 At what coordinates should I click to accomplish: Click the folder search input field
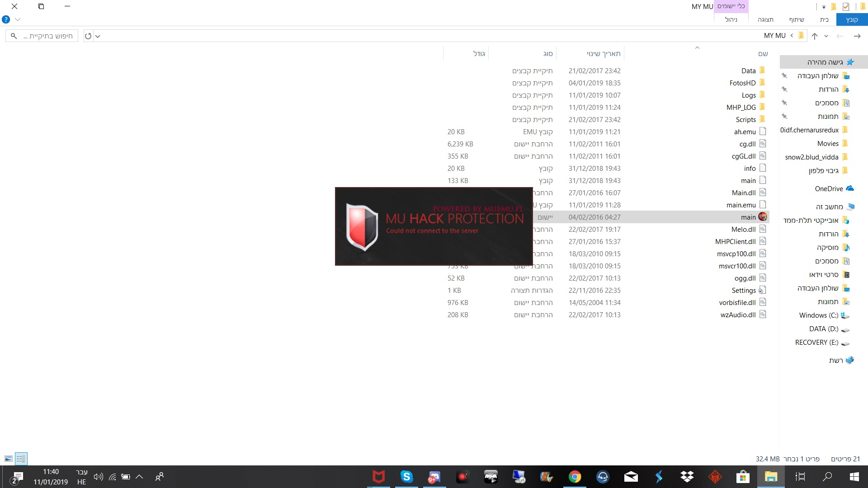point(45,36)
